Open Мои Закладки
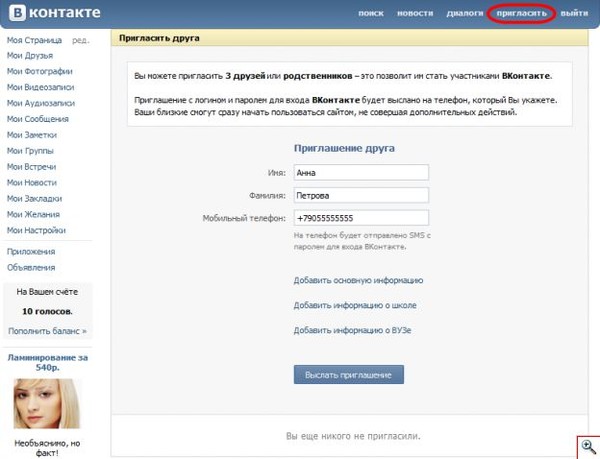The height and width of the screenshot is (459, 600). tap(34, 199)
